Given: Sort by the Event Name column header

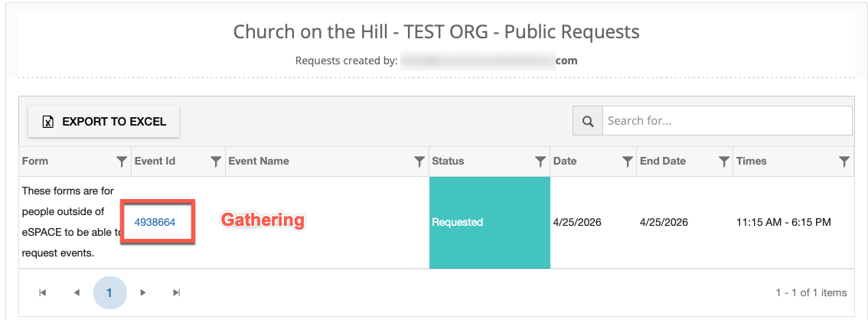Looking at the screenshot, I should coord(259,162).
